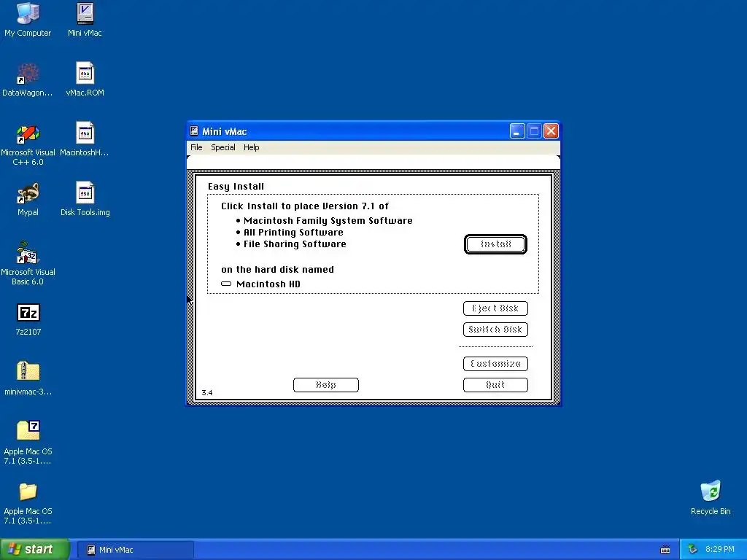Image resolution: width=747 pixels, height=560 pixels.
Task: Click the installer Help button
Action: coord(326,385)
